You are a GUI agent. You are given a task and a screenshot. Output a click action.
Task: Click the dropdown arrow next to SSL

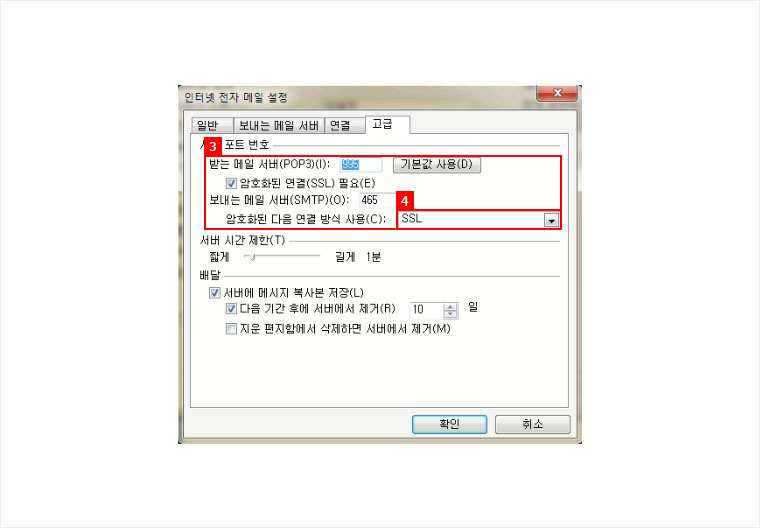(551, 221)
